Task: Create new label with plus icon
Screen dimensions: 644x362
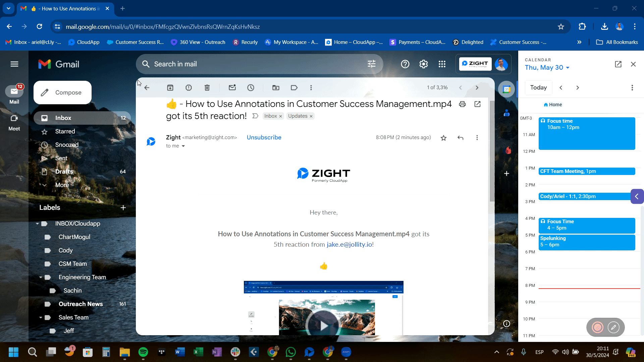Action: tap(123, 207)
